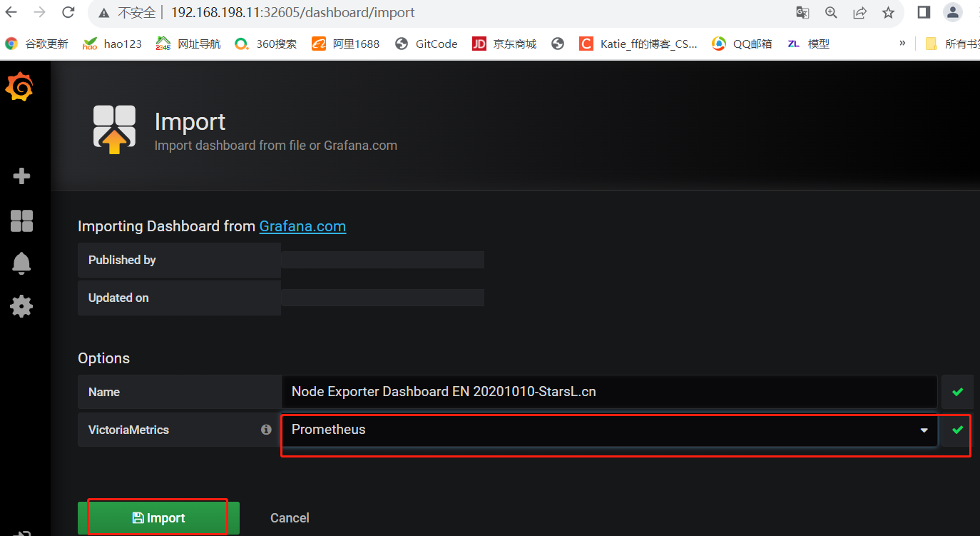
Task: Click the green checkmark next to data source
Action: pos(958,430)
